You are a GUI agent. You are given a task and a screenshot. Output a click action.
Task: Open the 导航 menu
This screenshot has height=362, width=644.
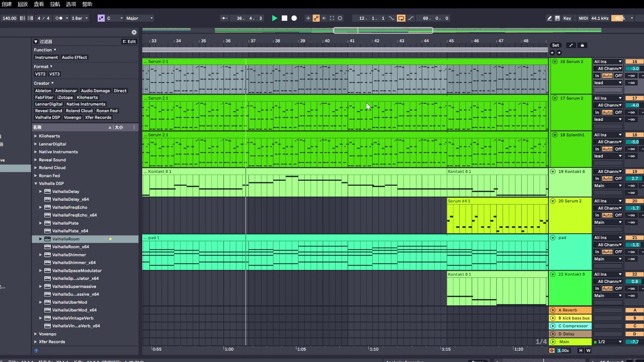pyautogui.click(x=55, y=4)
